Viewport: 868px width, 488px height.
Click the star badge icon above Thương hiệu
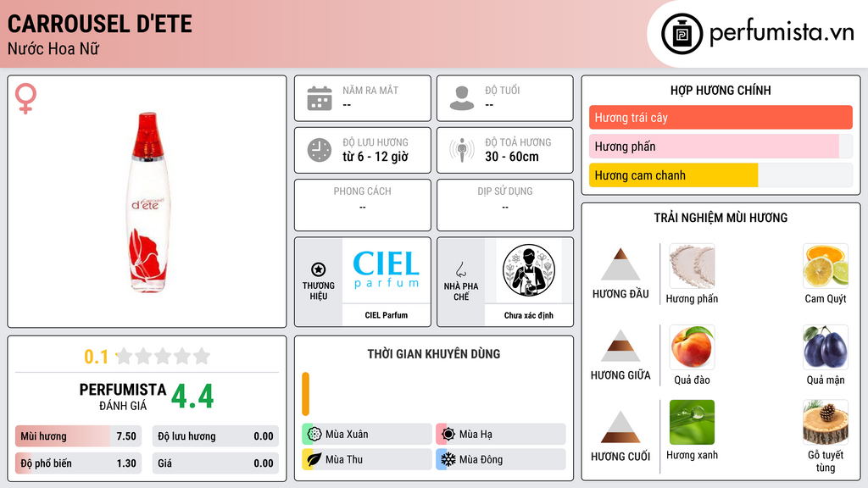click(x=319, y=269)
